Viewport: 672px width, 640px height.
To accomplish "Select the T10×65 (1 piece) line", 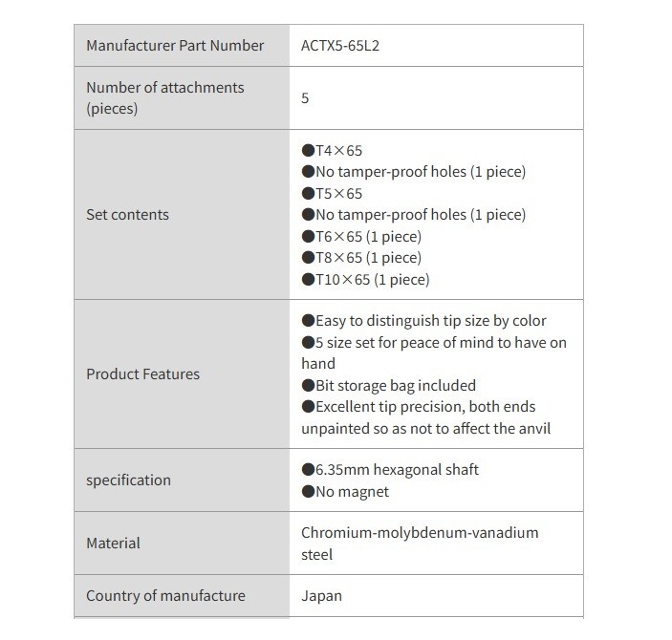I will (365, 280).
